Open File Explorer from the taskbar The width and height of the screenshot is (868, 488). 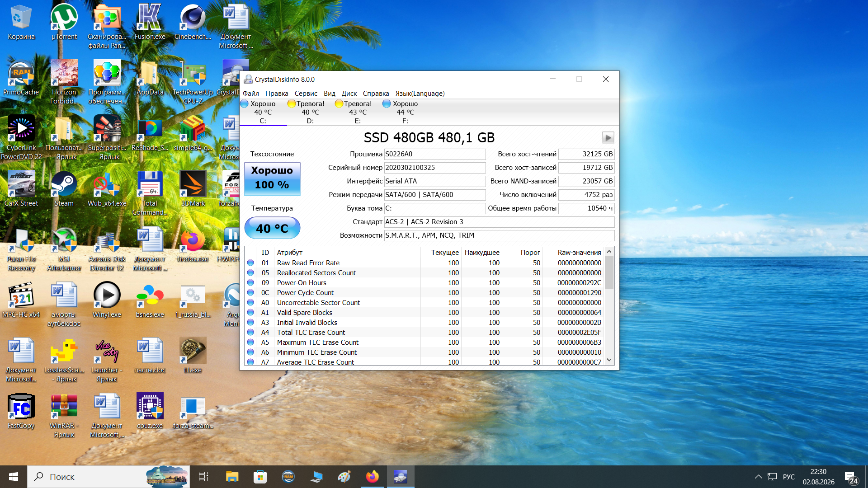(x=232, y=477)
